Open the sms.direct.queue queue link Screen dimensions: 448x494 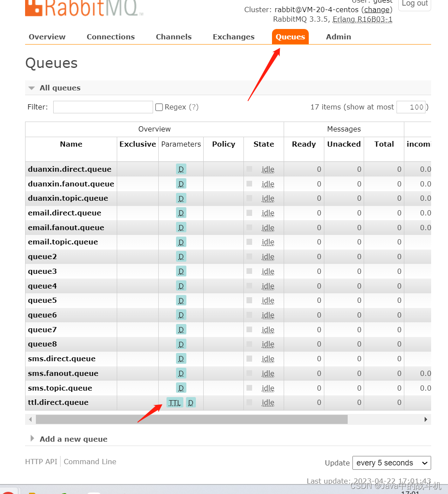tap(61, 359)
